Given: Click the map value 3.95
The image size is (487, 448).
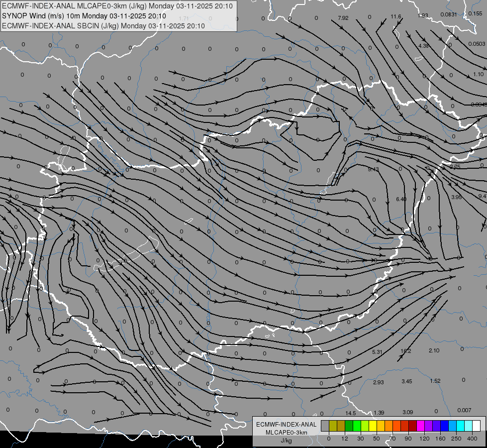Looking at the screenshot, I should [x=457, y=197].
